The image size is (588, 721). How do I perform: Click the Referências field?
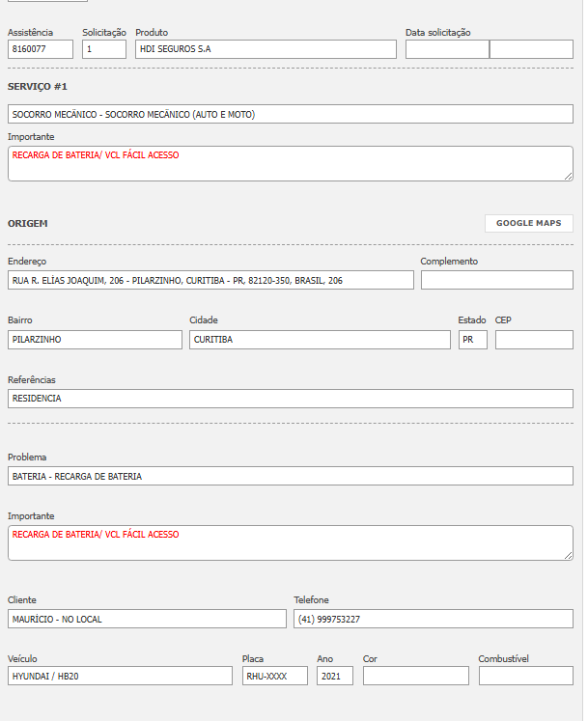point(290,398)
